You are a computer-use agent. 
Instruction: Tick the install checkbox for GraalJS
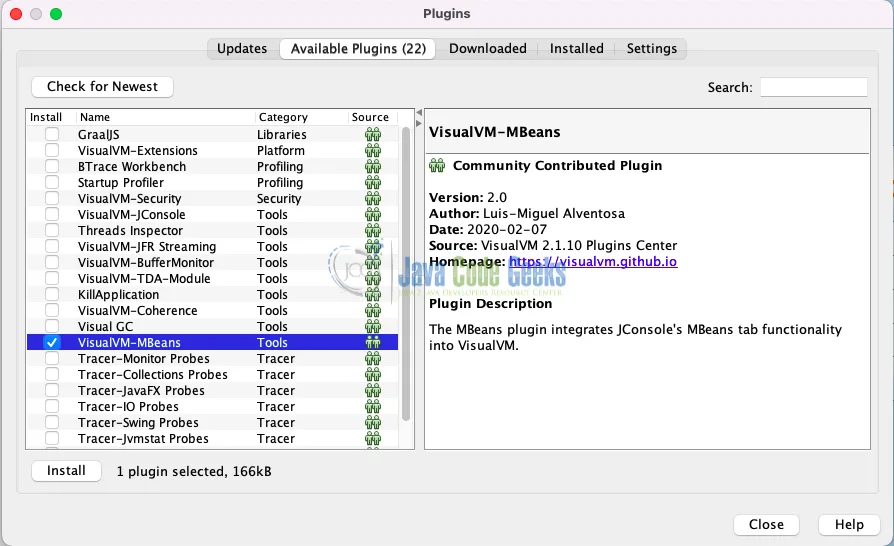click(52, 135)
